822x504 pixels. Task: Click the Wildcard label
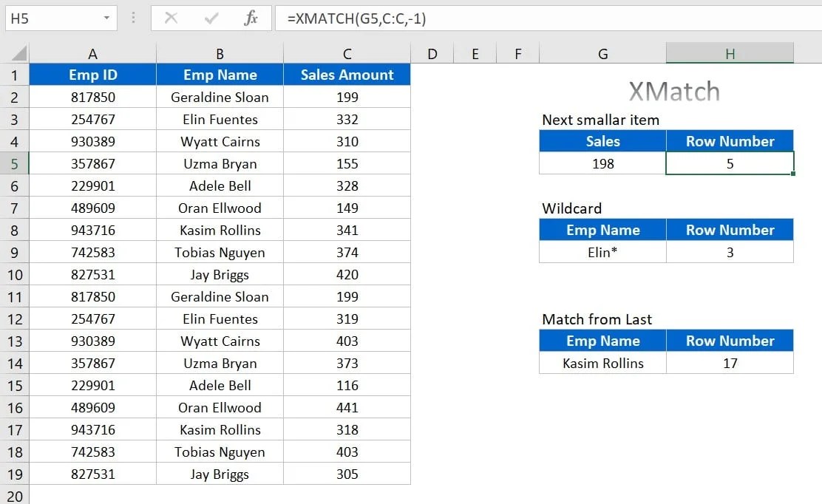pyautogui.click(x=572, y=208)
